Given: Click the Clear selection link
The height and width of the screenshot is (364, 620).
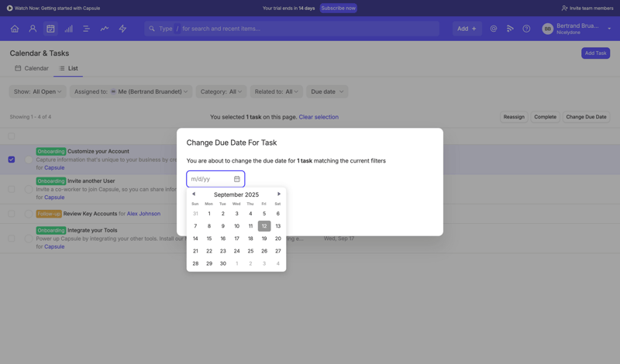Looking at the screenshot, I should click(x=319, y=117).
